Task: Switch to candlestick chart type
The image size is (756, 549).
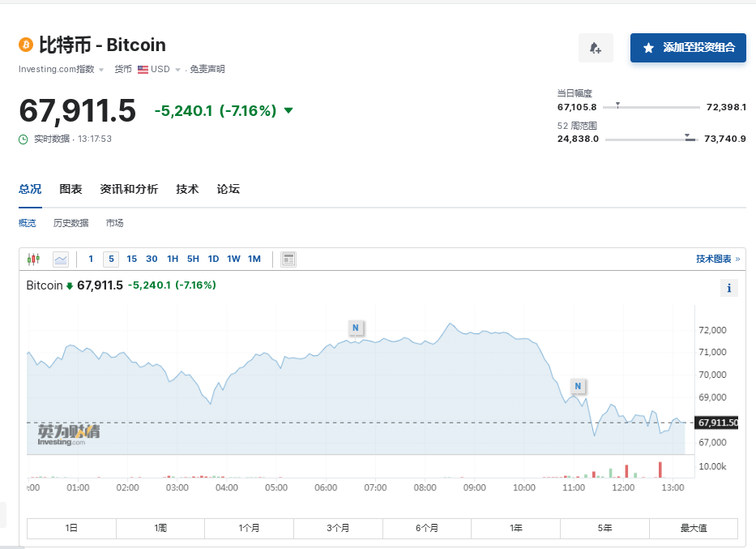Action: [33, 259]
